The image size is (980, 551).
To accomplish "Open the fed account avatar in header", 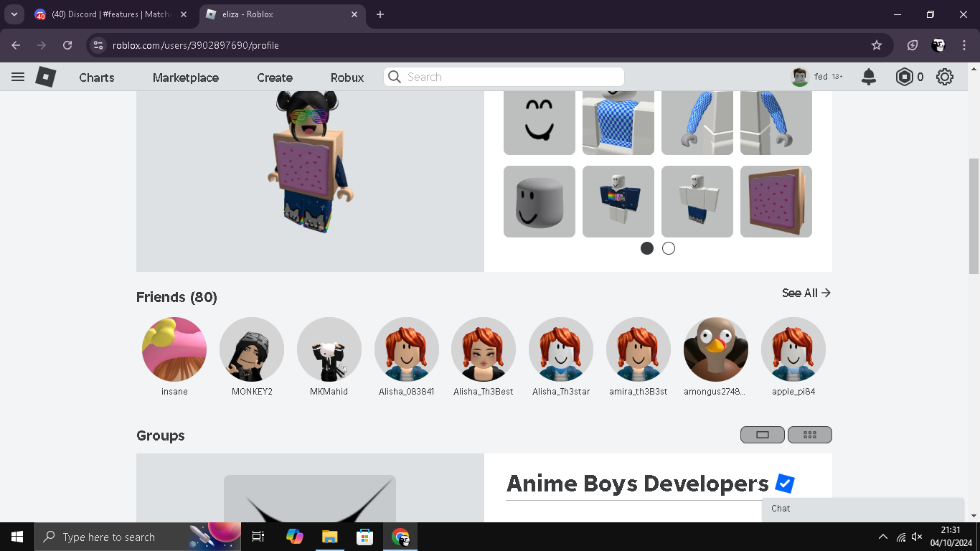I will [x=800, y=77].
